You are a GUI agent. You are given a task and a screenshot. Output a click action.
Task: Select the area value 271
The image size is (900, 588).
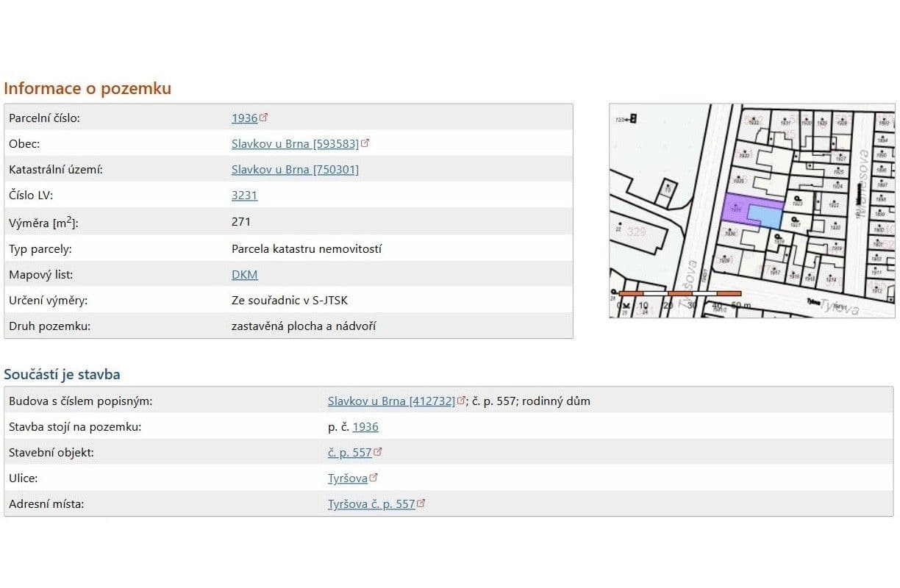pos(241,222)
